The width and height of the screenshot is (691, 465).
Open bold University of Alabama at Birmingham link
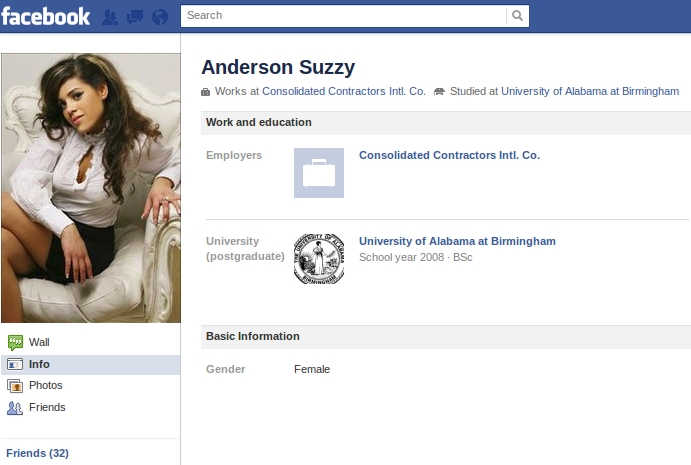coord(457,241)
